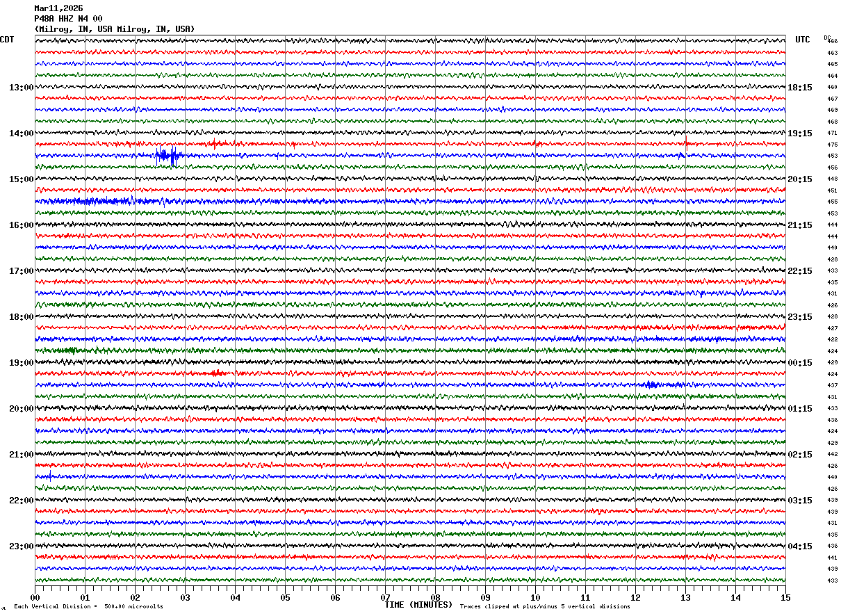
Task: Click the blue burst near minute 12 on the 19:30 trace
Action: point(653,384)
